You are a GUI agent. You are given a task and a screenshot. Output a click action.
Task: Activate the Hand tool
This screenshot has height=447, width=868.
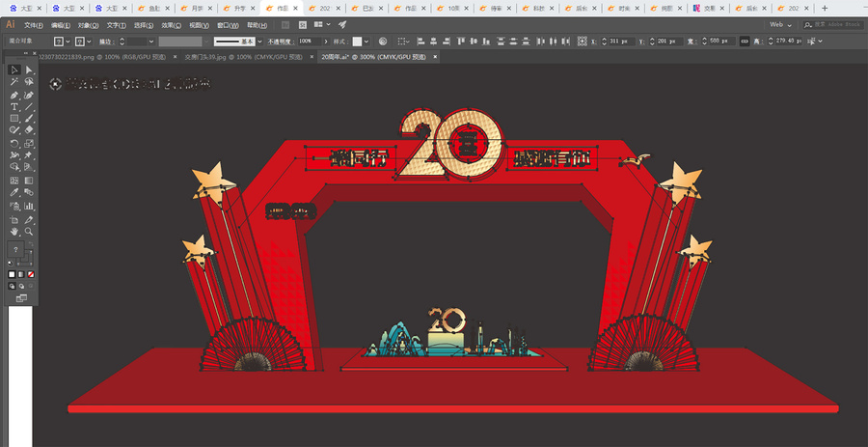click(x=14, y=232)
